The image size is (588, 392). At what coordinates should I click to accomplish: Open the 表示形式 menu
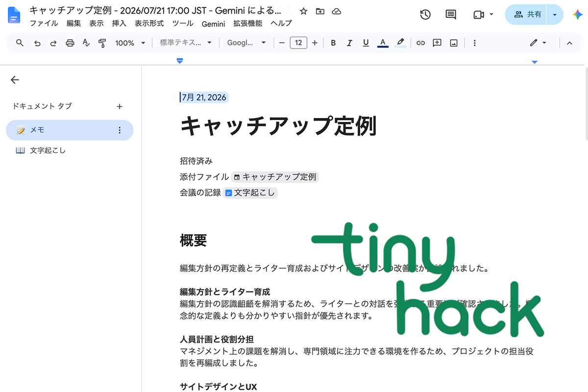pos(150,23)
